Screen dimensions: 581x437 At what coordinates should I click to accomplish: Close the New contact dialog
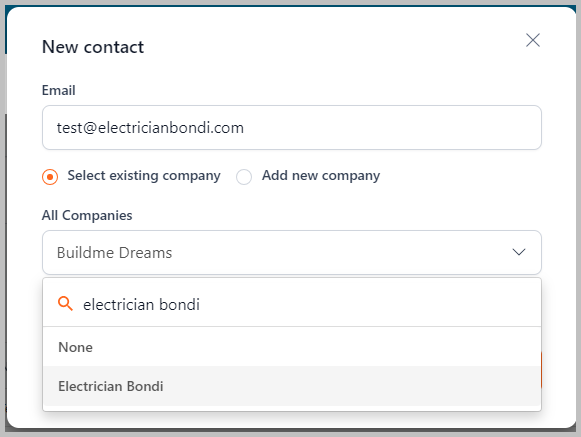(533, 40)
